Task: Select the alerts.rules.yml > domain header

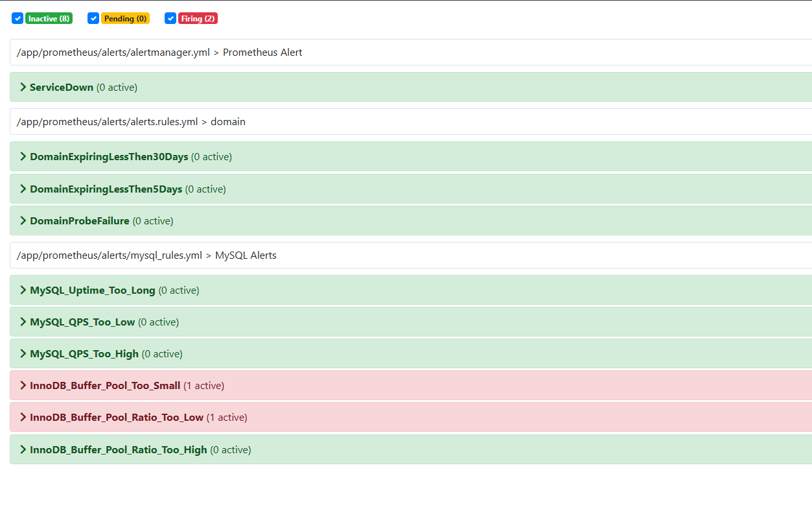Action: coord(411,122)
